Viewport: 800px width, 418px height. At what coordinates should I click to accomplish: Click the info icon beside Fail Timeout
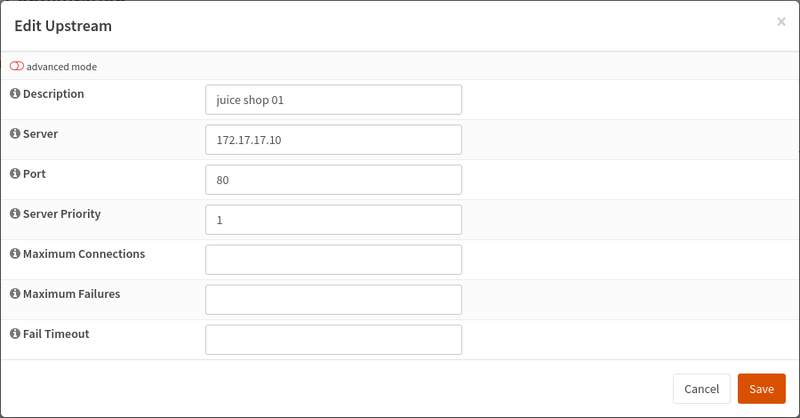(15, 334)
